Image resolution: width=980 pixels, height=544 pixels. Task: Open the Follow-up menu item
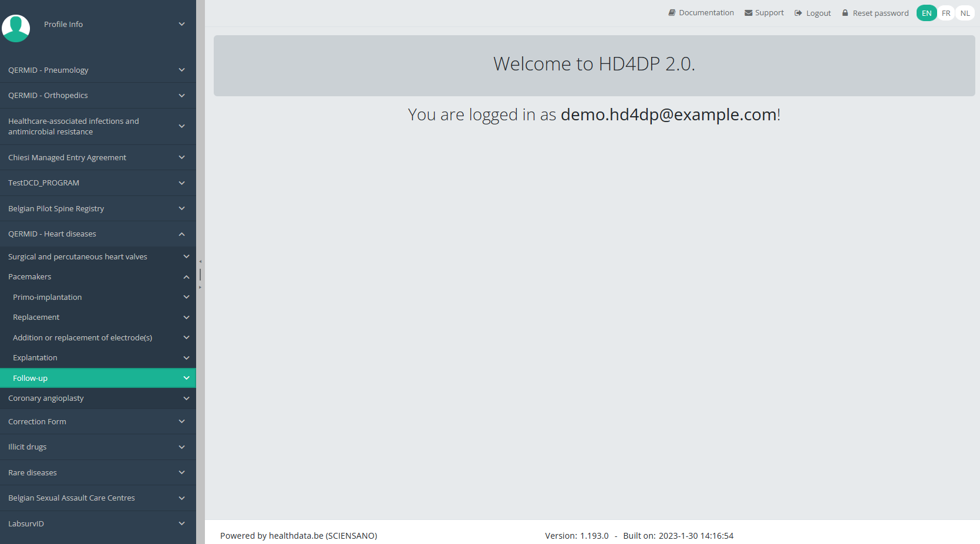click(31, 378)
